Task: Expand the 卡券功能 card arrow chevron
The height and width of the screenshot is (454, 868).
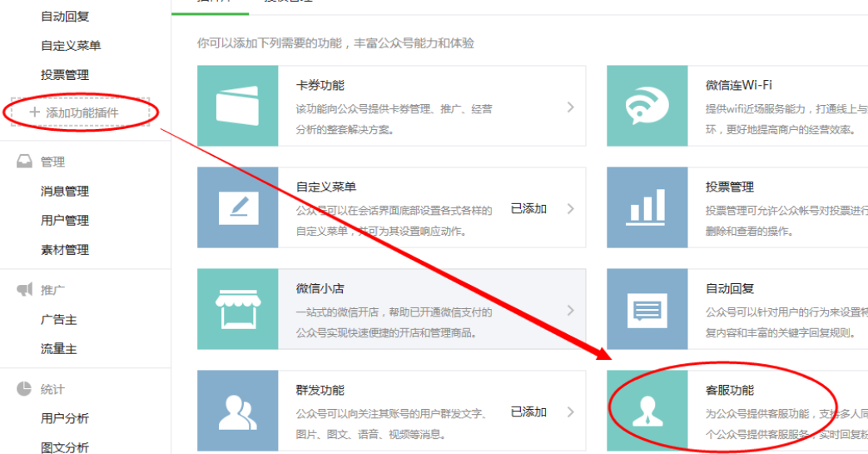Action: (x=571, y=107)
